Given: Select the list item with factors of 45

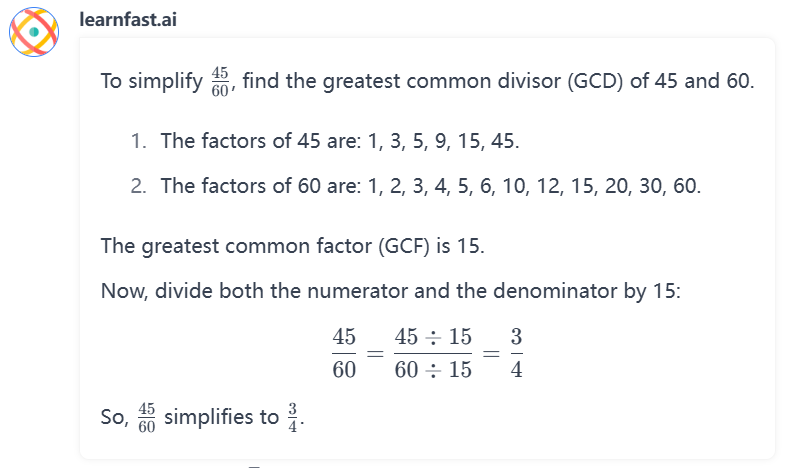Looking at the screenshot, I should click(x=340, y=140).
